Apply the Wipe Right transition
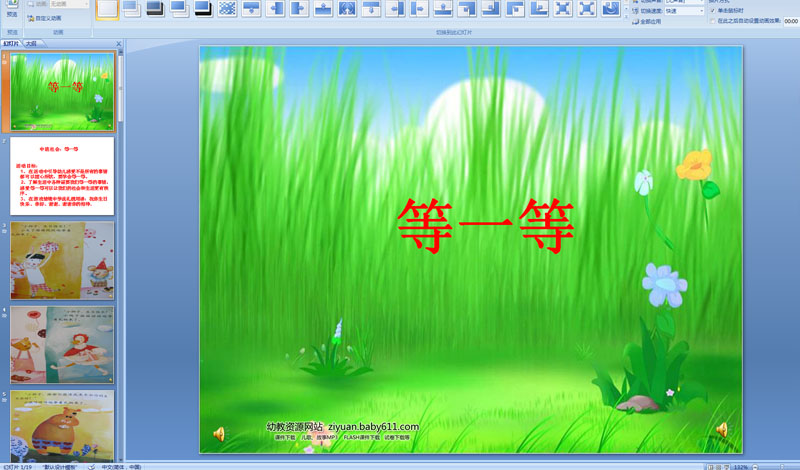The width and height of the screenshot is (800, 470). (299, 9)
